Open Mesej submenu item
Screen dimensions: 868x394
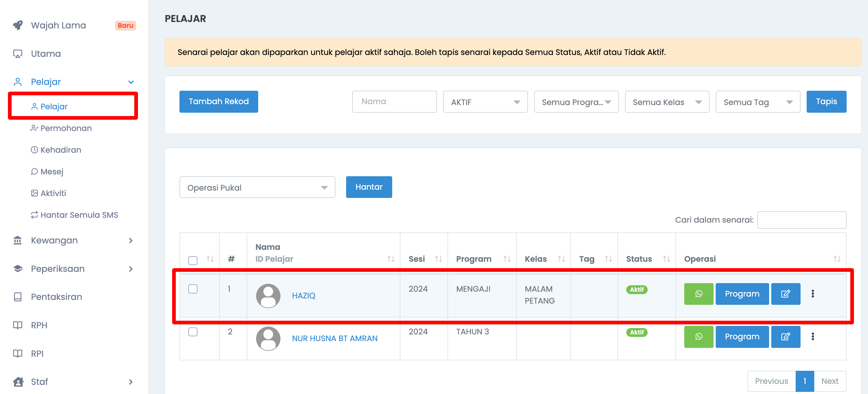52,172
